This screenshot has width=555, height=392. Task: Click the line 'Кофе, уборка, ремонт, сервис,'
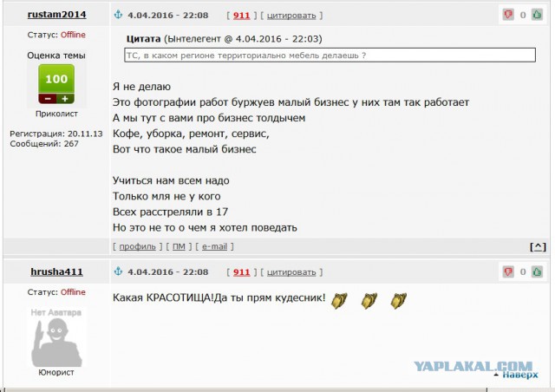[191, 134]
